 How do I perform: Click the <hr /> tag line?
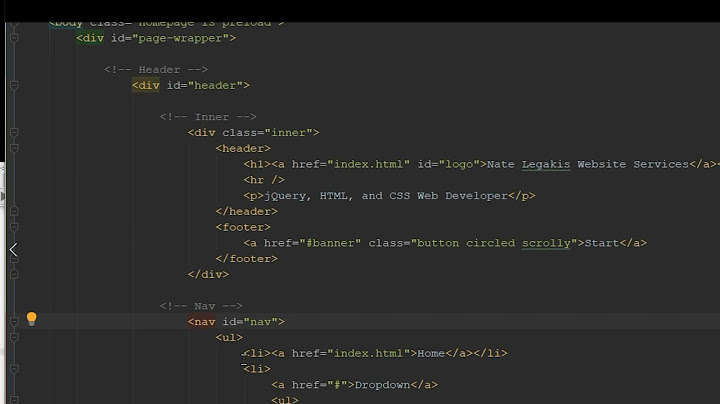pyautogui.click(x=264, y=180)
